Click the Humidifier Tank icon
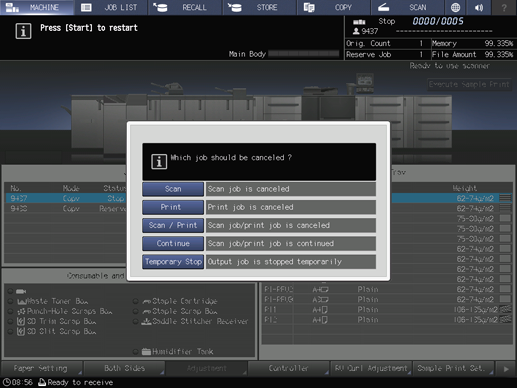Viewport: 517px width, 388px height. click(x=146, y=352)
